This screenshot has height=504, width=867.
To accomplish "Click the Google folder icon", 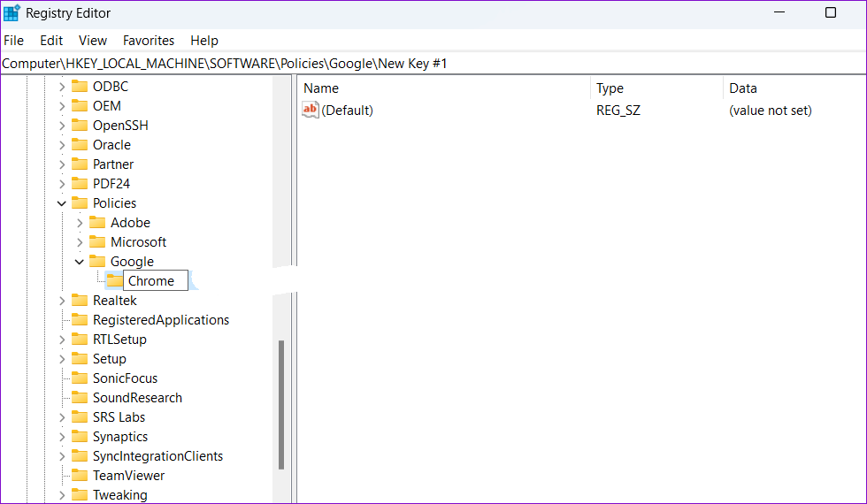I will pyautogui.click(x=97, y=261).
